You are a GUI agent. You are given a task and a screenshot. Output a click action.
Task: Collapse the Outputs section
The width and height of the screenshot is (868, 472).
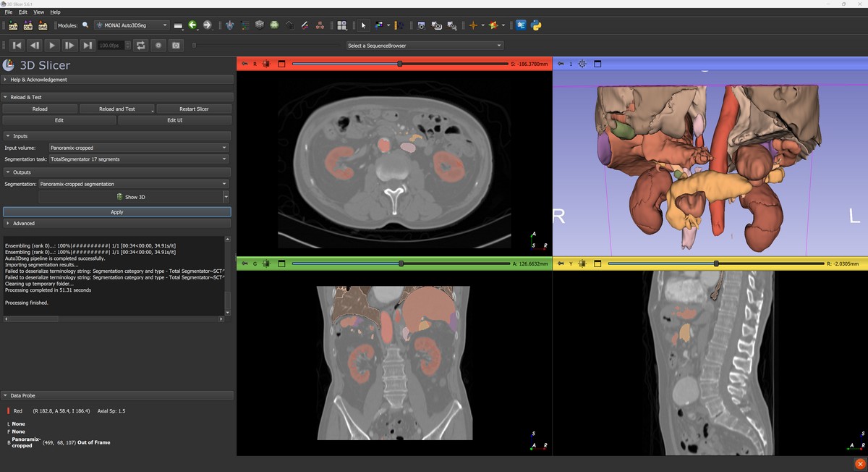117,172
